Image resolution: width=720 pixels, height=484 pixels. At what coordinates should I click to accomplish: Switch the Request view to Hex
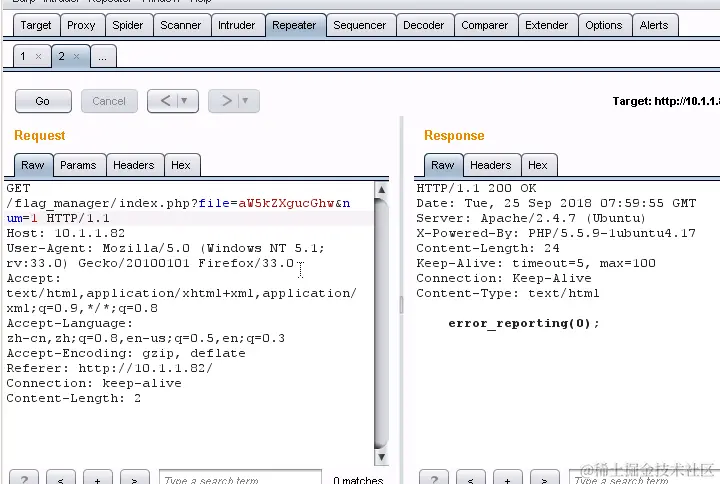coord(181,165)
